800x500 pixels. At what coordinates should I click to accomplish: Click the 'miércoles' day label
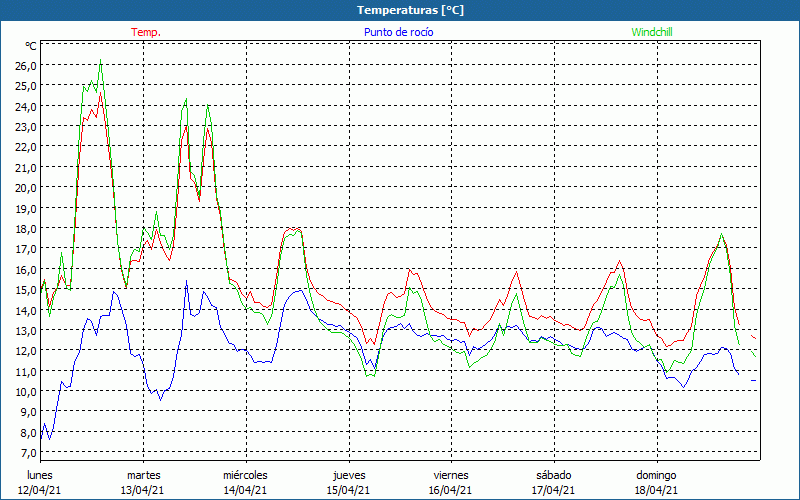point(245,476)
